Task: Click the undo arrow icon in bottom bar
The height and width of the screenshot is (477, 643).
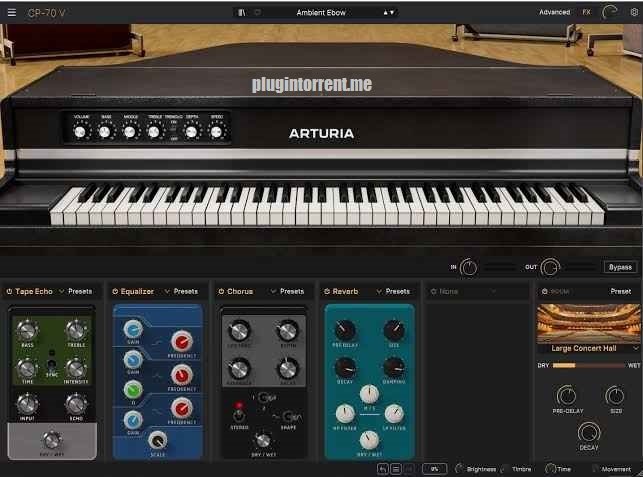Action: 383,468
